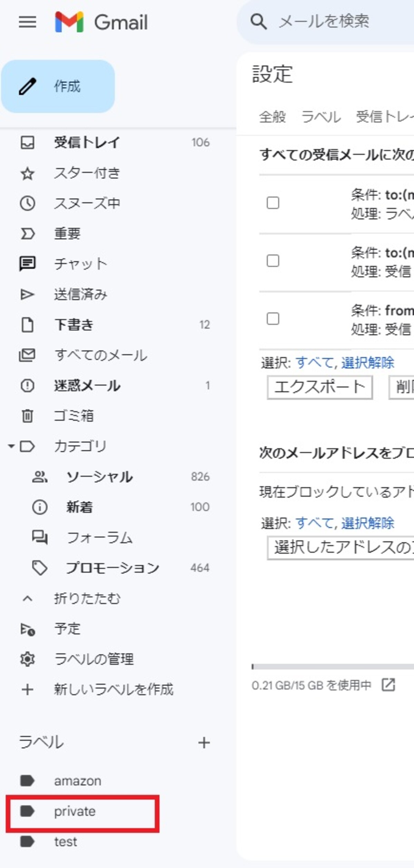
Task: Add label with plus next to ラベル
Action: click(204, 743)
